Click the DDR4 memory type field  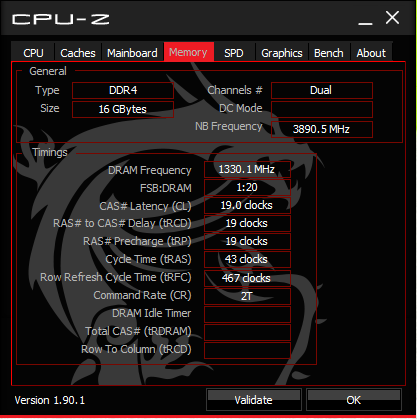pyautogui.click(x=123, y=90)
